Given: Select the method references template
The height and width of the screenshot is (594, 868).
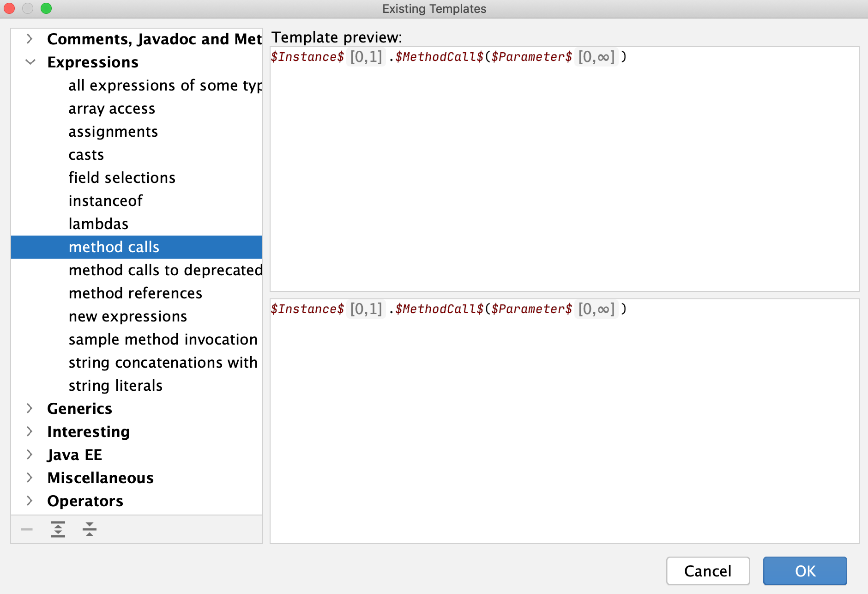Looking at the screenshot, I should [135, 293].
